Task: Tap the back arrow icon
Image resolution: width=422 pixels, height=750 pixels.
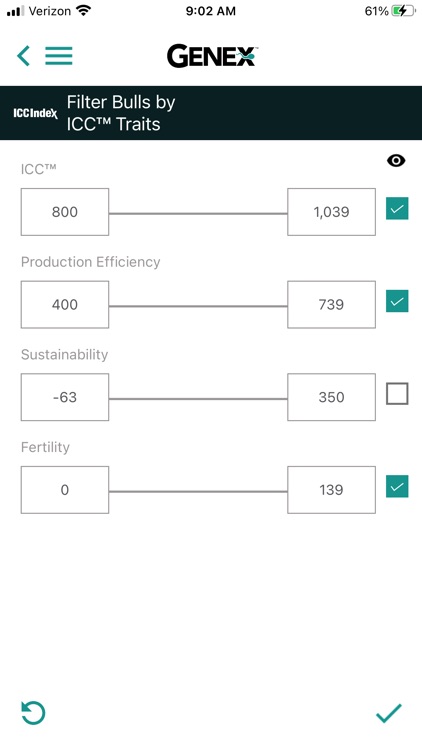Action: click(x=23, y=56)
